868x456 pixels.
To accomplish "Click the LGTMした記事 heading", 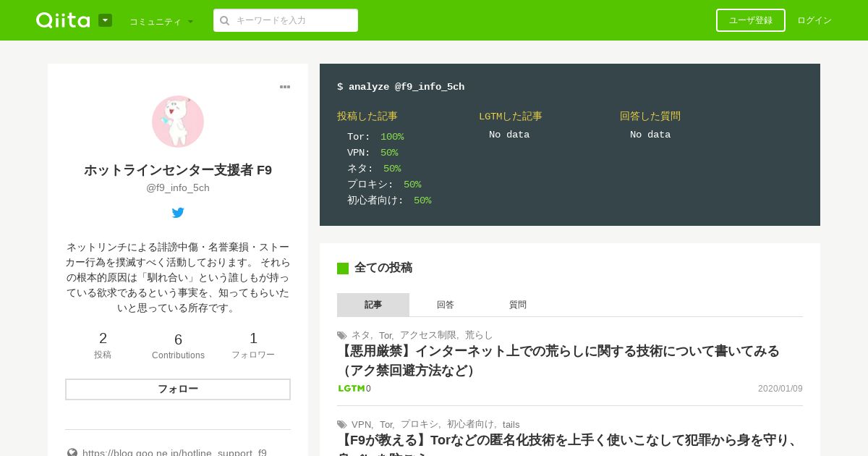I will coord(511,117).
